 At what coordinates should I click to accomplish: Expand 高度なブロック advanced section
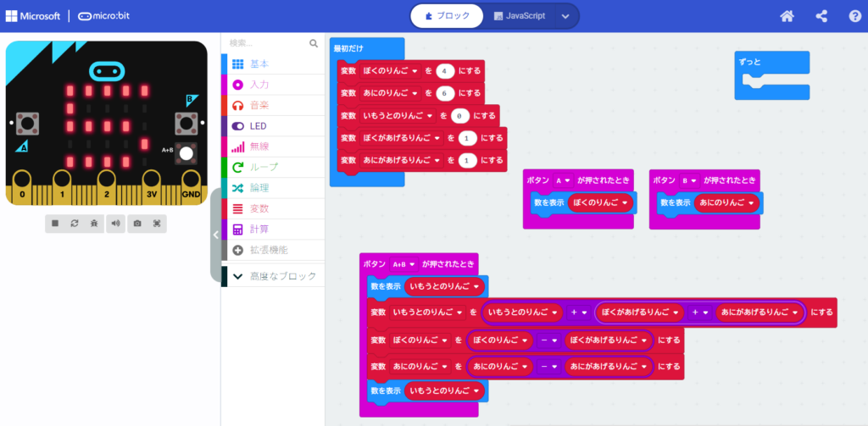coord(273,276)
